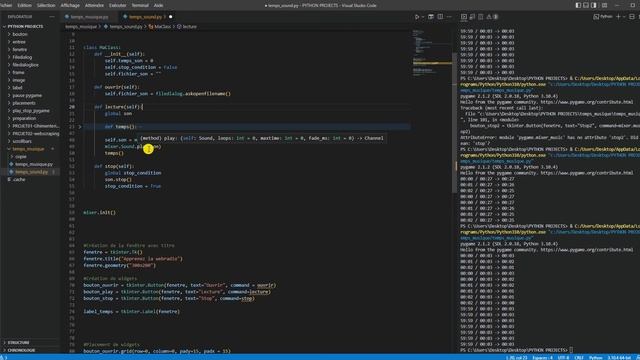Click line and column indicator in status bar
Viewport: 640px width, 360px height.
tap(517, 358)
